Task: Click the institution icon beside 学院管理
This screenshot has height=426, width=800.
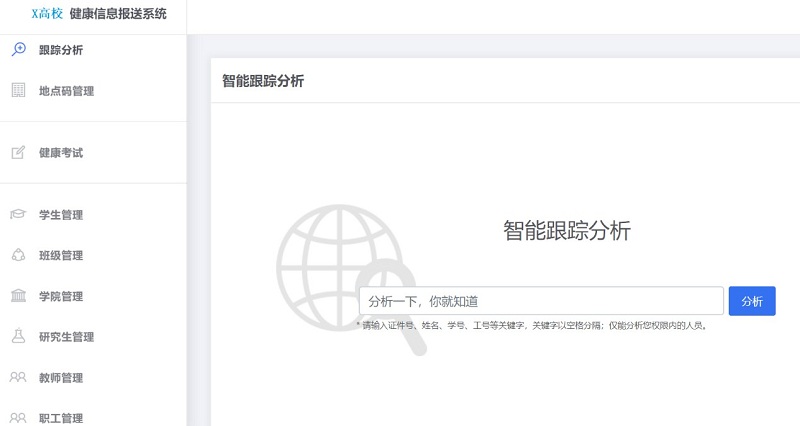Action: click(18, 296)
